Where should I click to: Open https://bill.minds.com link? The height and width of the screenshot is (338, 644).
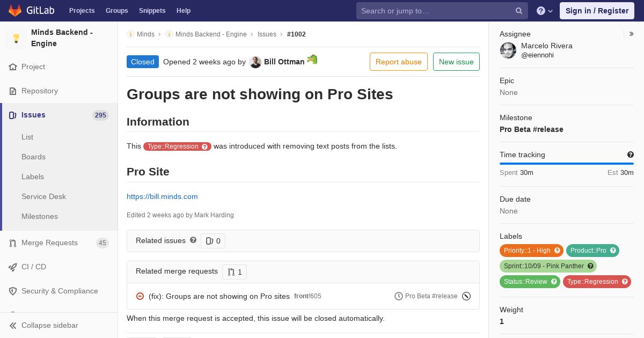[162, 197]
